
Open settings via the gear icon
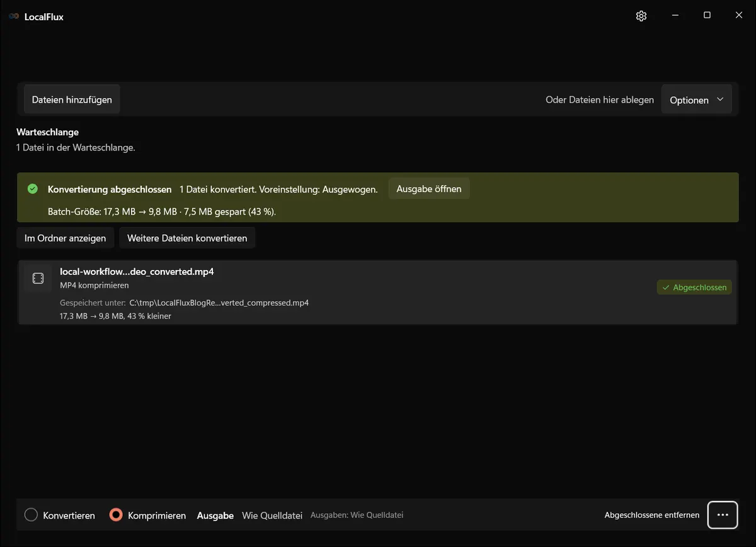(x=641, y=16)
